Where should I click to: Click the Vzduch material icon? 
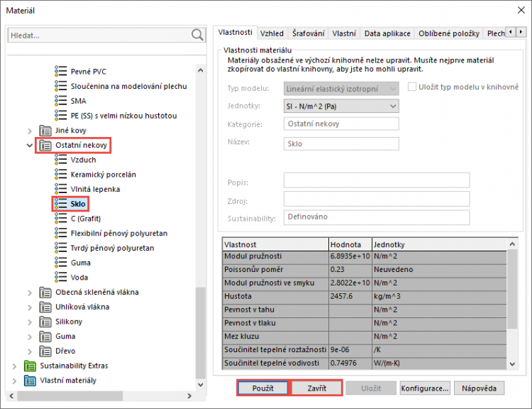pyautogui.click(x=60, y=160)
